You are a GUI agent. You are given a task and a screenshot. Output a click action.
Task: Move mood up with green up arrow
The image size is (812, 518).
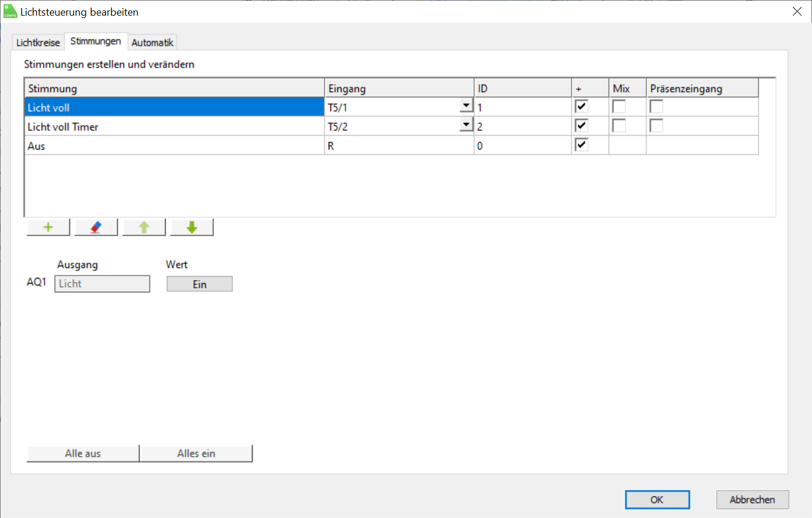point(144,227)
